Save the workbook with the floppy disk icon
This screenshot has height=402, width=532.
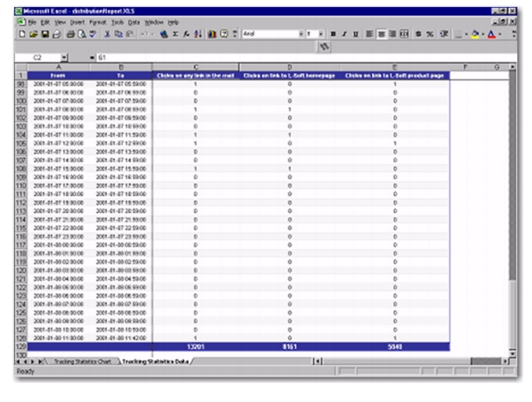(x=45, y=35)
